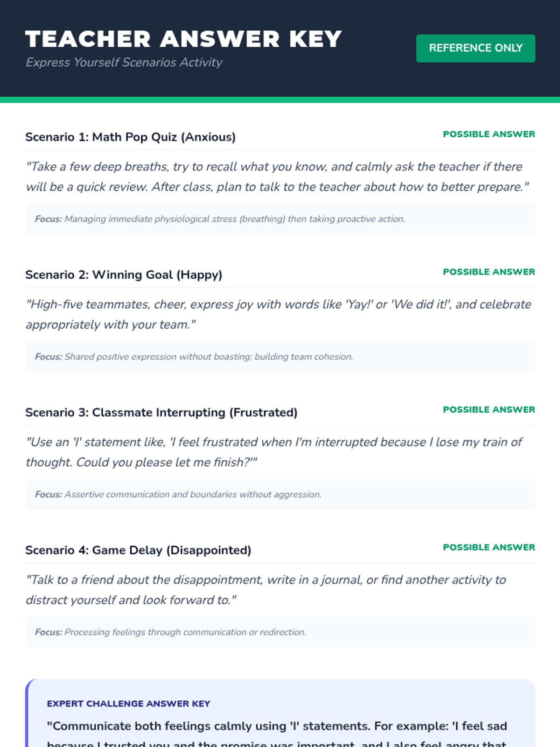Click Expert Challenge Answer Key heading
The image size is (560, 747).
128,704
